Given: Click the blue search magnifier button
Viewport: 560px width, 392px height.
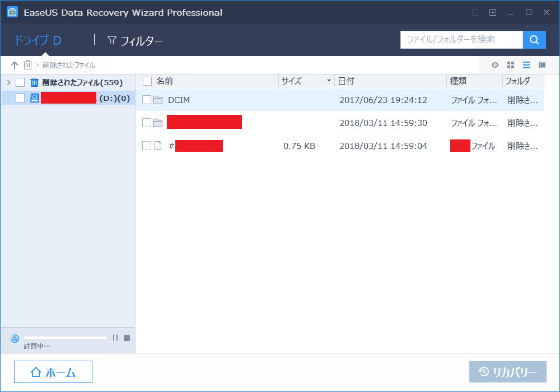Looking at the screenshot, I should coord(534,40).
